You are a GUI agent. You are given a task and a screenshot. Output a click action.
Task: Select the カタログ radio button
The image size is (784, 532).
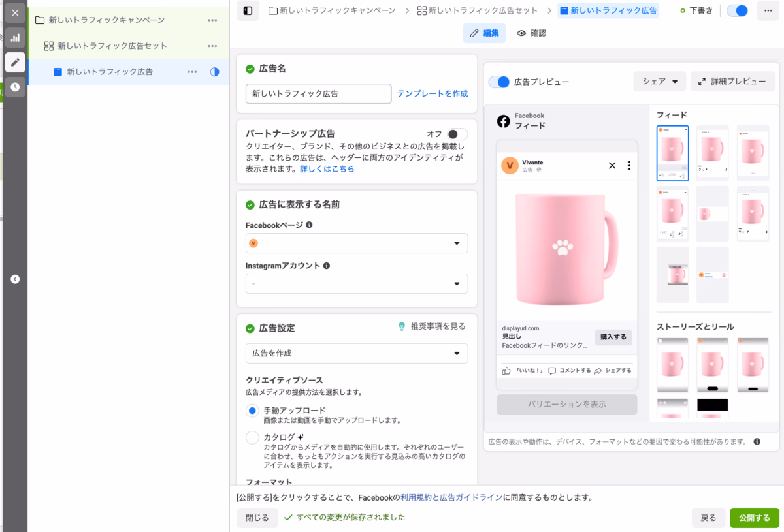[x=252, y=437]
